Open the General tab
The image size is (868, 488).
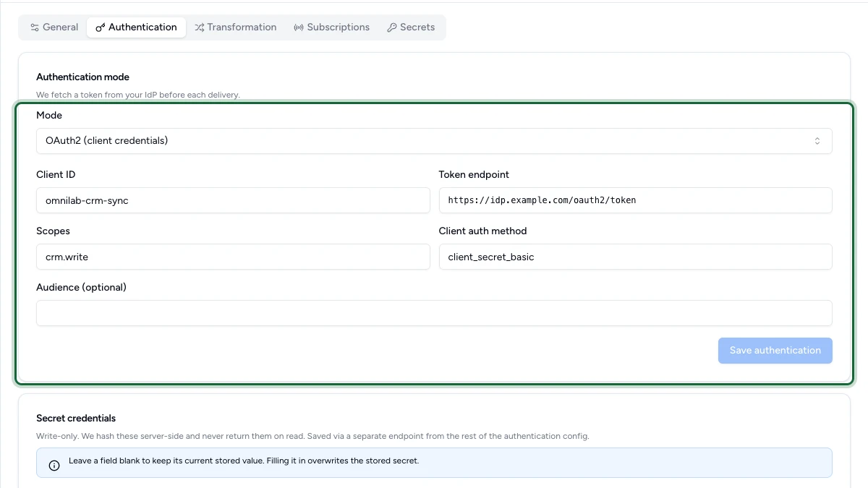pos(54,27)
